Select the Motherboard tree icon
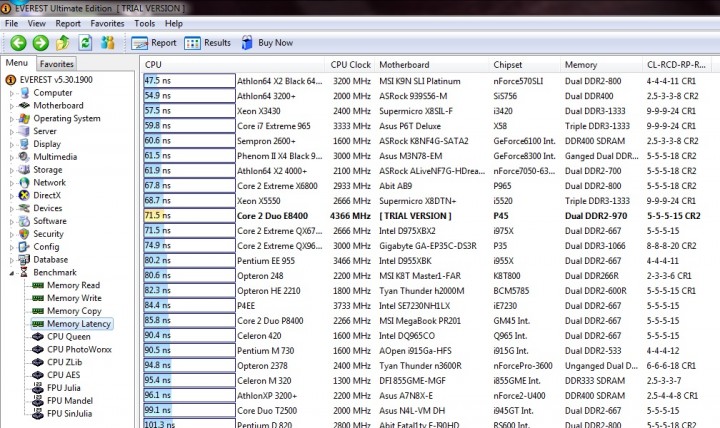This screenshot has height=428, width=720. pos(24,106)
